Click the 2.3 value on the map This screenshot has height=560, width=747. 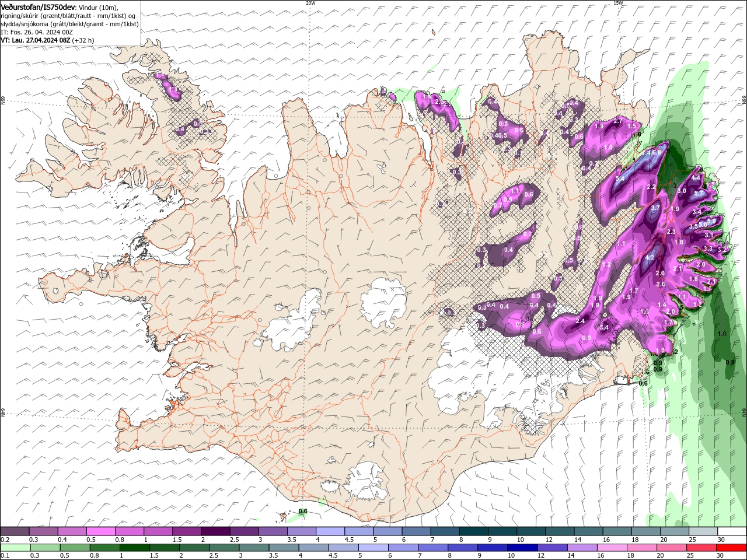[671, 232]
